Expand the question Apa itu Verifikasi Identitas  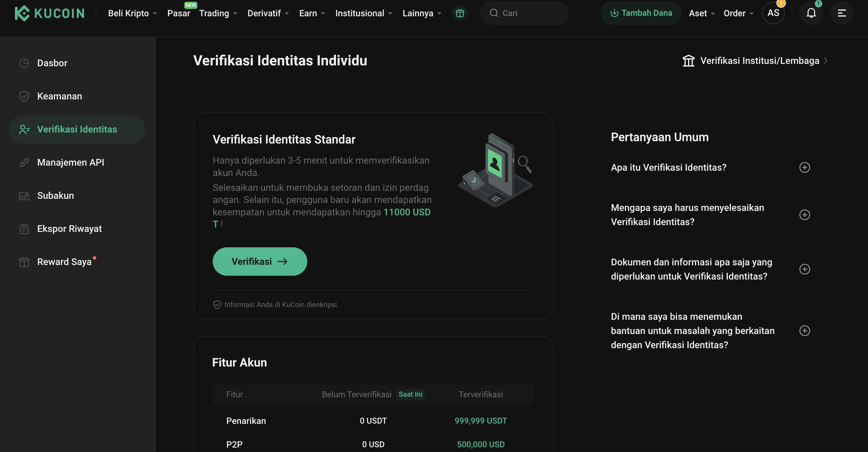click(x=805, y=167)
